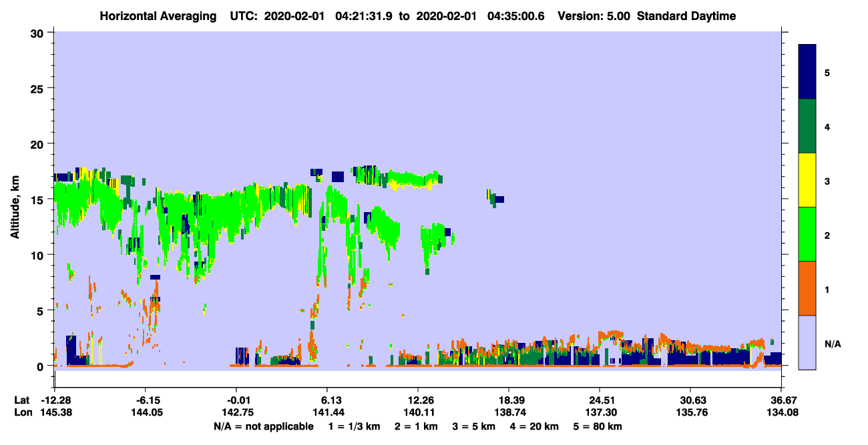Click the 'N/A = not applicable' legend text
Viewport: 868px width, 445px height.
point(263,426)
